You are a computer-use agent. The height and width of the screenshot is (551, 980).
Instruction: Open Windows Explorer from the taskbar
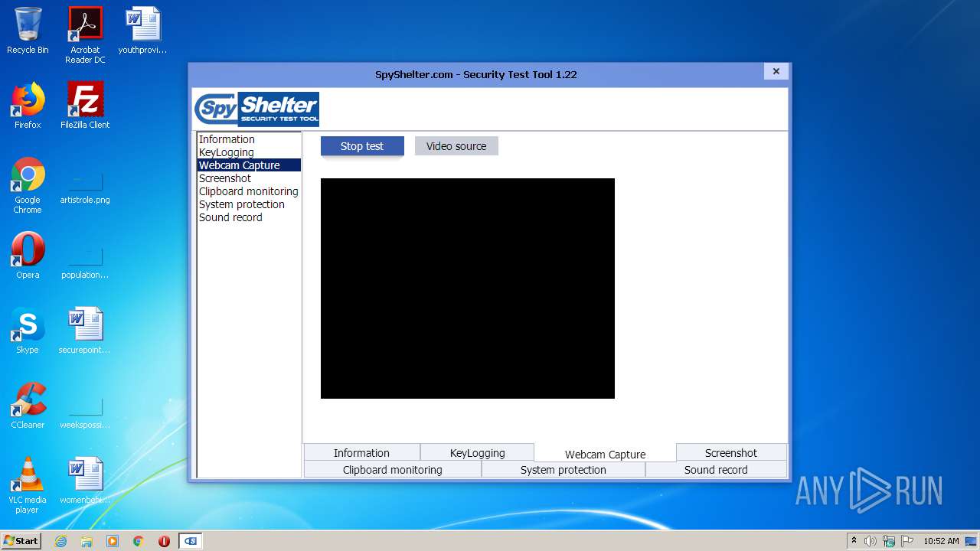pyautogui.click(x=87, y=541)
